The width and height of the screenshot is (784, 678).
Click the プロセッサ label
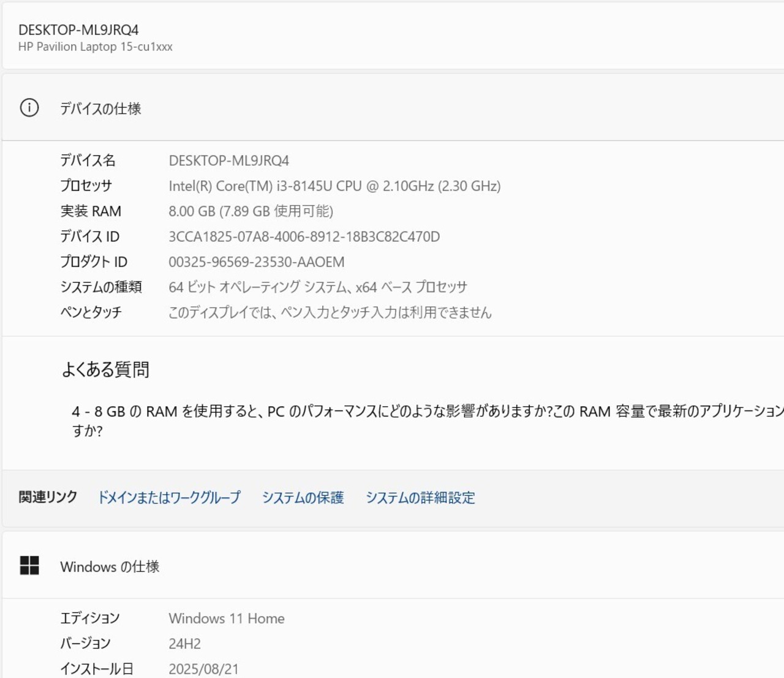pyautogui.click(x=86, y=186)
